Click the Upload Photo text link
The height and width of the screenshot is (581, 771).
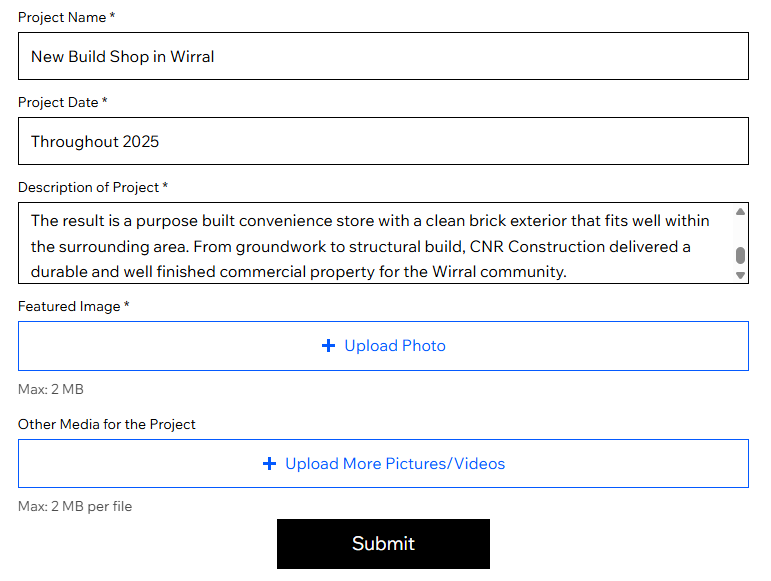pyautogui.click(x=395, y=346)
